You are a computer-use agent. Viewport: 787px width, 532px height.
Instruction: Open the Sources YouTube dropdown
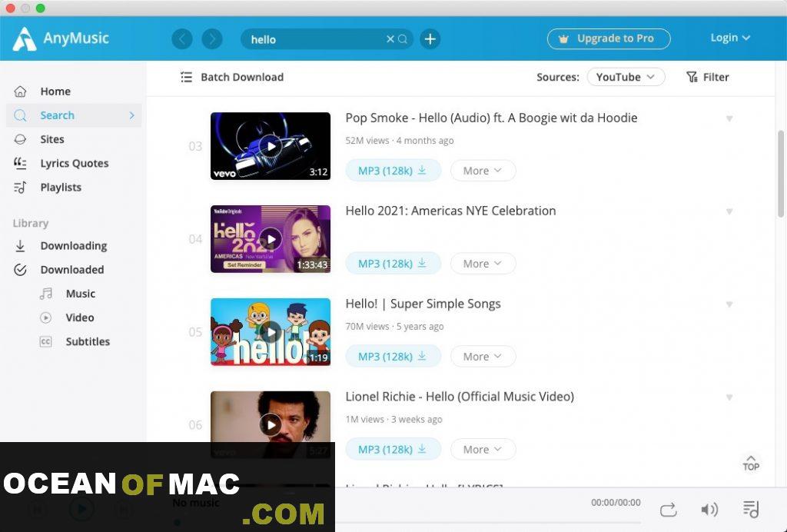point(626,77)
